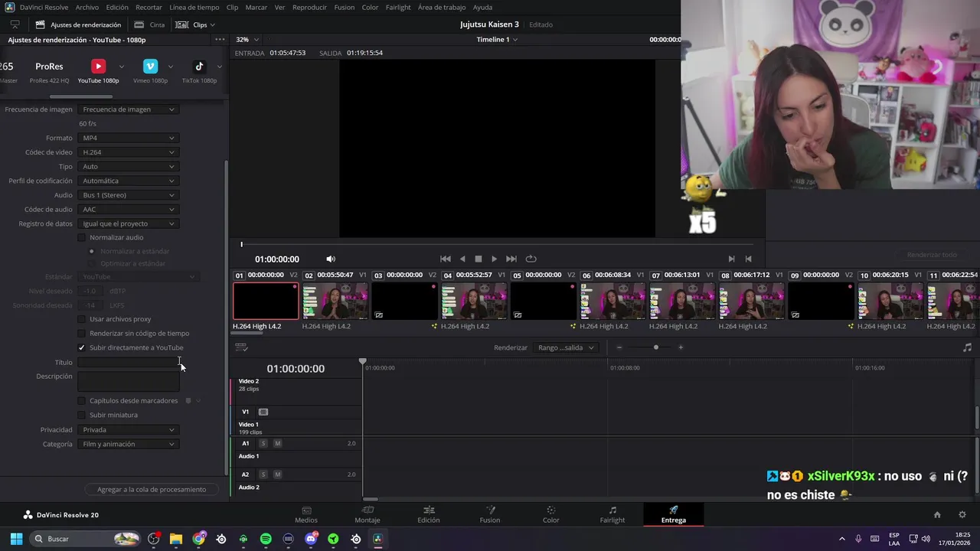Click the Windows Start button
Viewport: 980px width, 551px height.
click(16, 539)
